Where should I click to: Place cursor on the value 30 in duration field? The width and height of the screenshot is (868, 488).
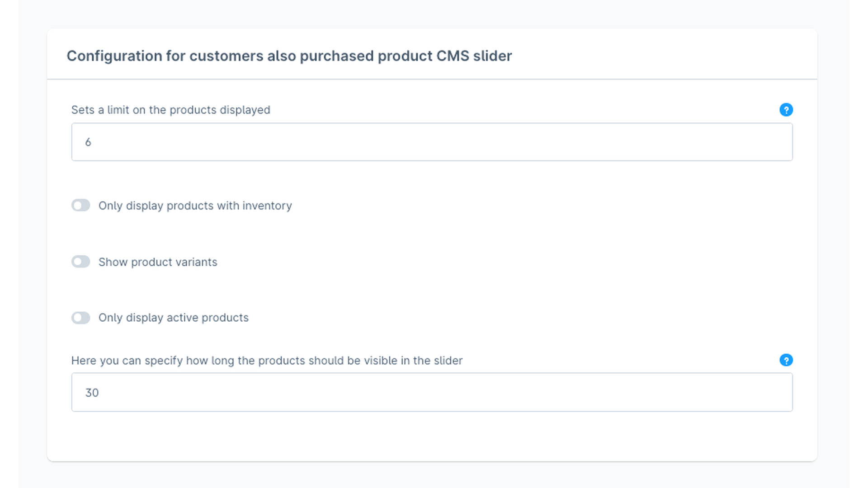[x=92, y=393]
